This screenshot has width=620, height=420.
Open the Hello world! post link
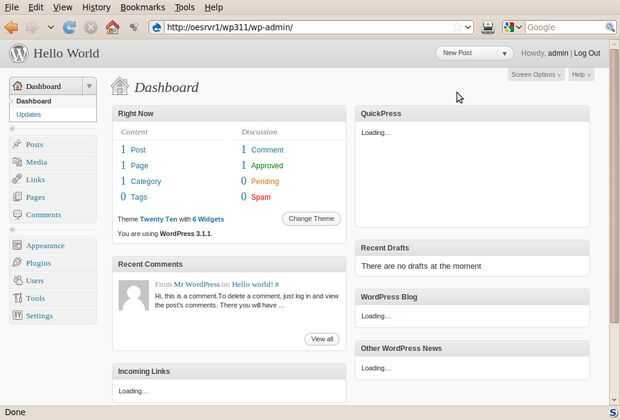[253, 284]
